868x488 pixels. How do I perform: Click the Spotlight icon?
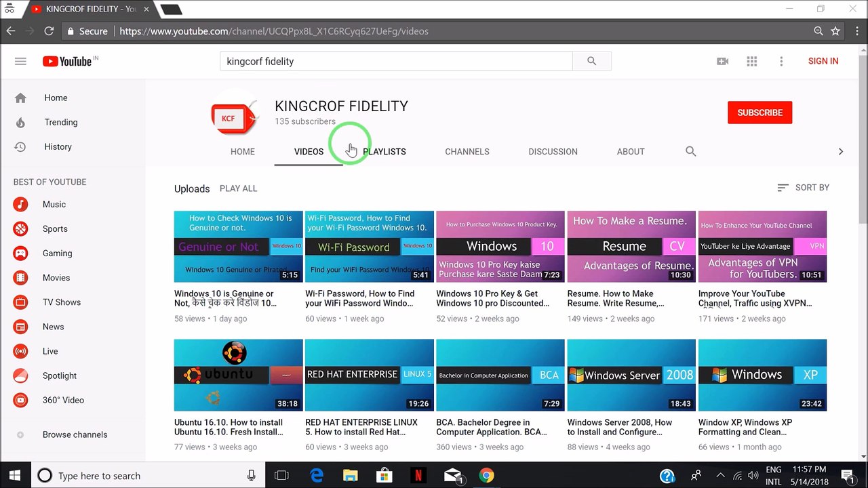point(20,375)
